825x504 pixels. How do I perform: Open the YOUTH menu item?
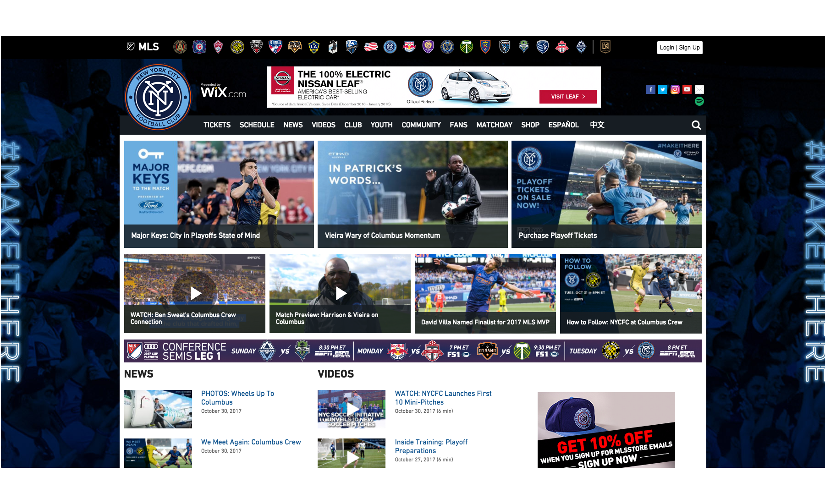382,125
